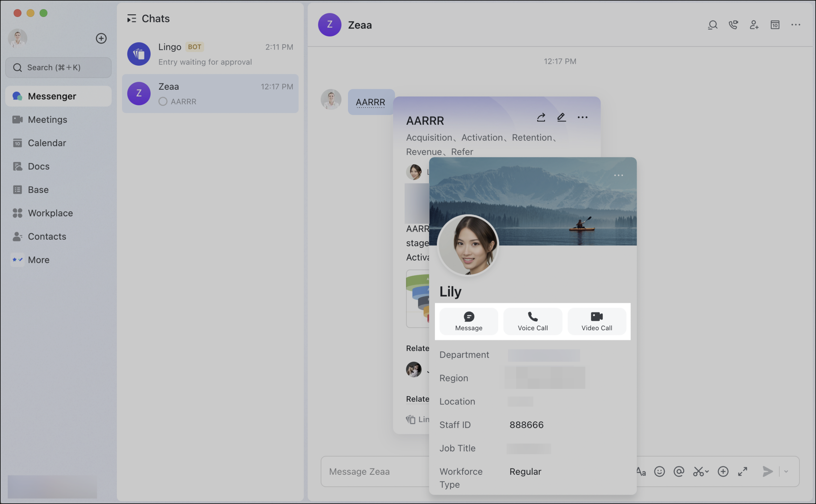The width and height of the screenshot is (816, 504).
Task: Click the emoji icon in message box
Action: coord(659,471)
